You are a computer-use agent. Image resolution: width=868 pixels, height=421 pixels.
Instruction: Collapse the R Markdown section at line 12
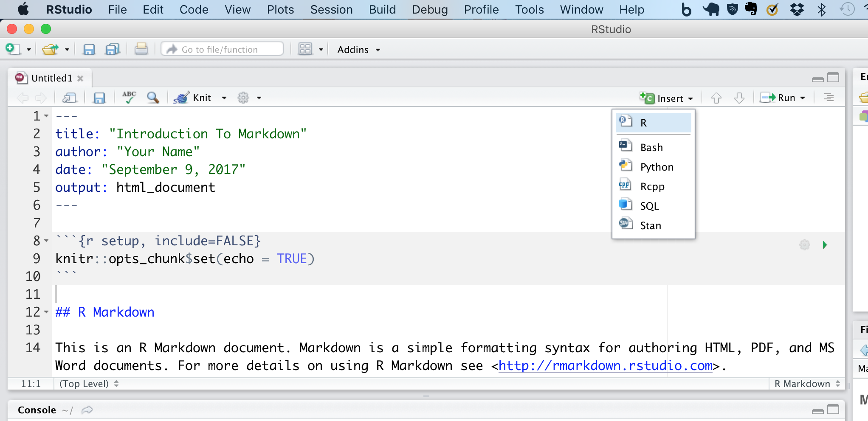click(46, 312)
